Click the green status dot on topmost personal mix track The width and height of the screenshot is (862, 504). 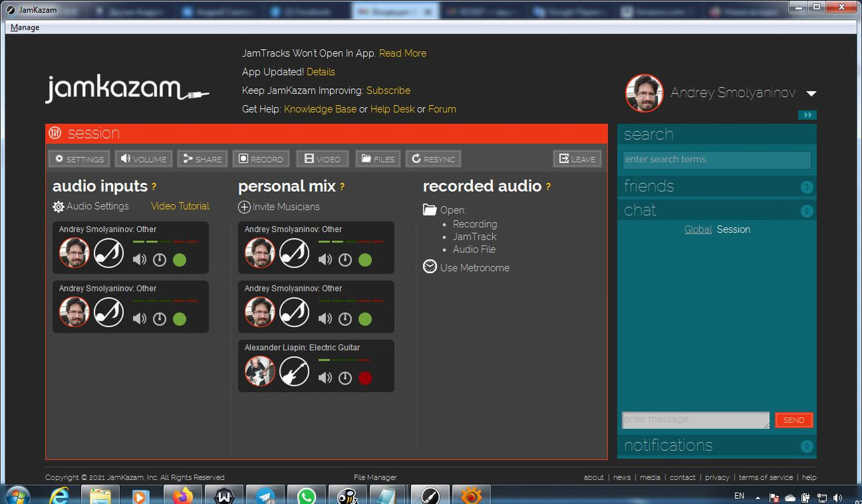[x=365, y=260]
